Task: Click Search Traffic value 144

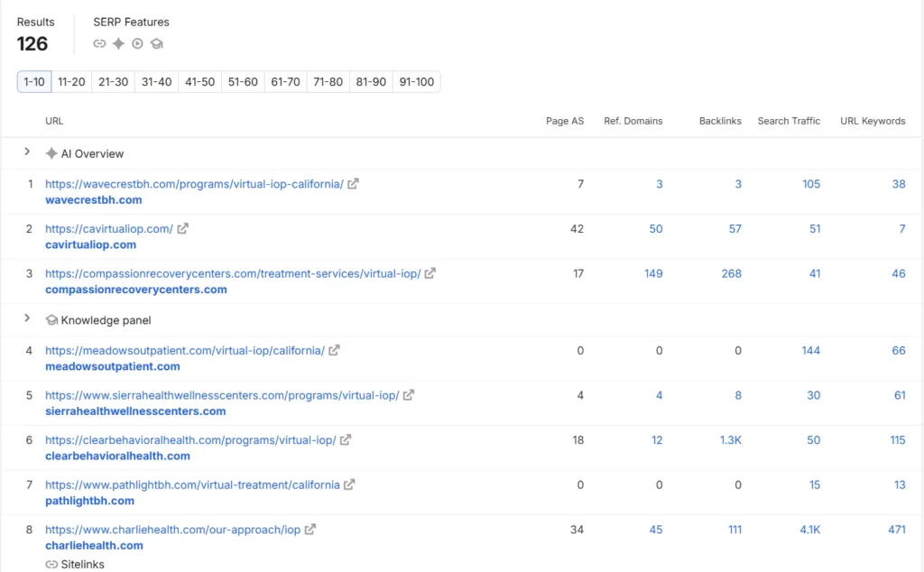Action: (811, 350)
